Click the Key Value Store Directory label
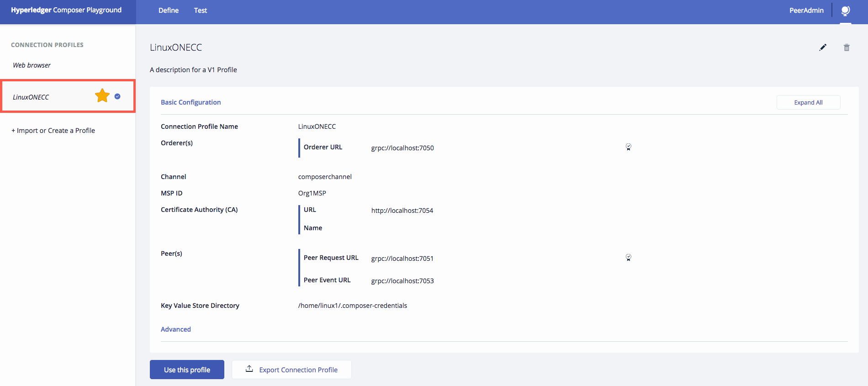This screenshot has height=386, width=868. (200, 306)
